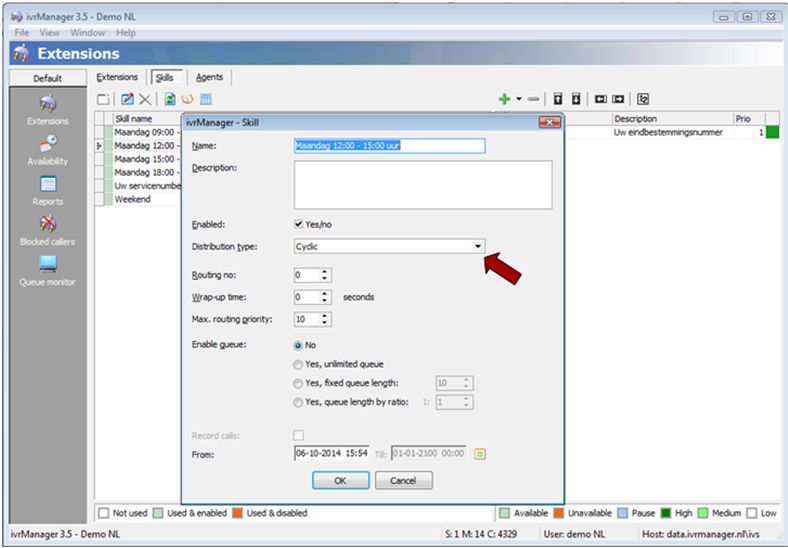Click the move to top icon

click(x=558, y=99)
